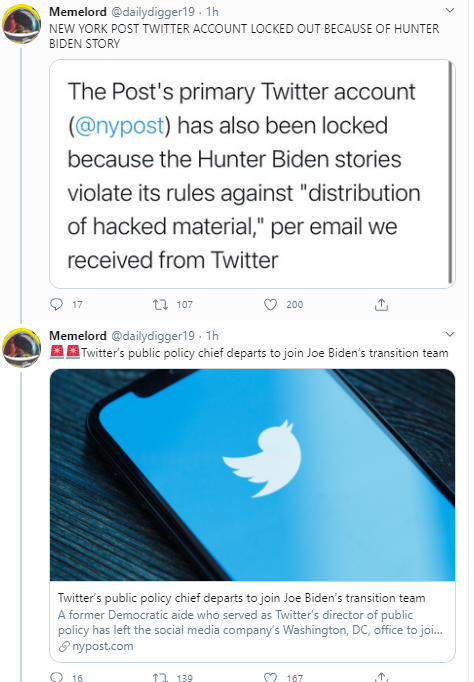
Task: Click the @nypost mention in quoted text
Action: click(120, 126)
